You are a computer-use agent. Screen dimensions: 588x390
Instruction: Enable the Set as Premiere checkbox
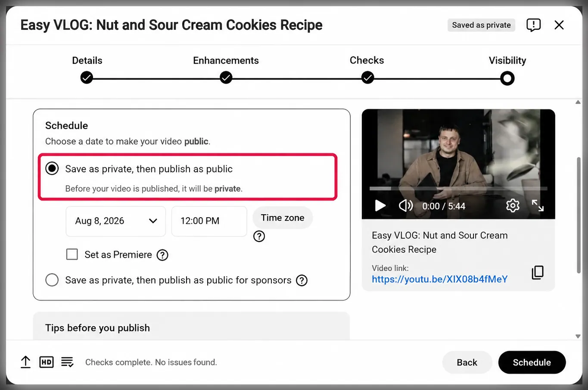click(x=72, y=254)
